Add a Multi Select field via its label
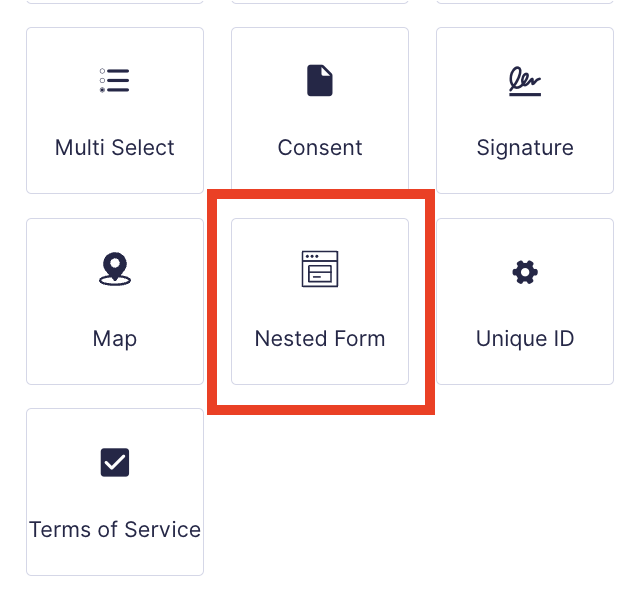Screen dimensions: 640x610 115,147
